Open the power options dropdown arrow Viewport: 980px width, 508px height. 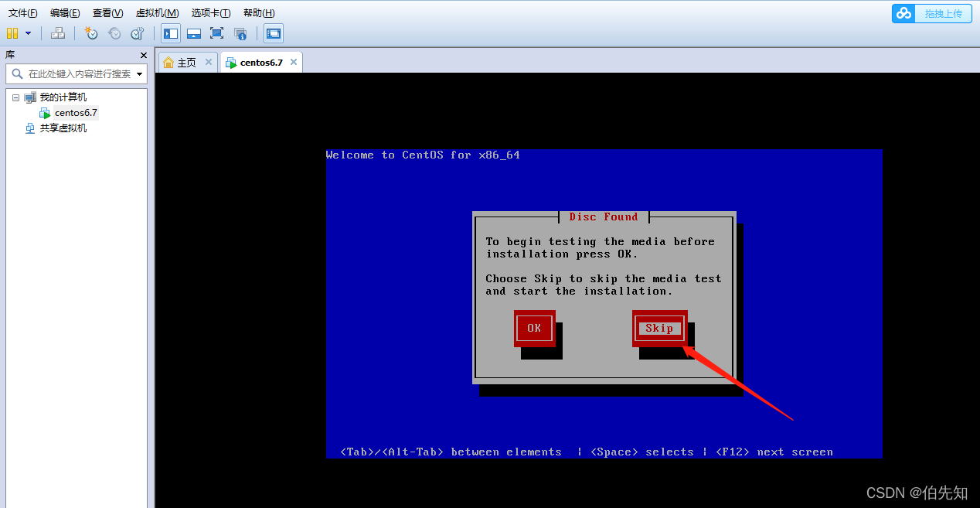[x=29, y=33]
